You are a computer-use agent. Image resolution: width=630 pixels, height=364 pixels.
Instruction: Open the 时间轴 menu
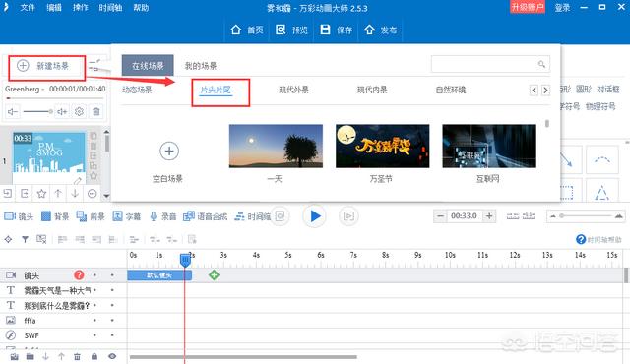[110, 8]
